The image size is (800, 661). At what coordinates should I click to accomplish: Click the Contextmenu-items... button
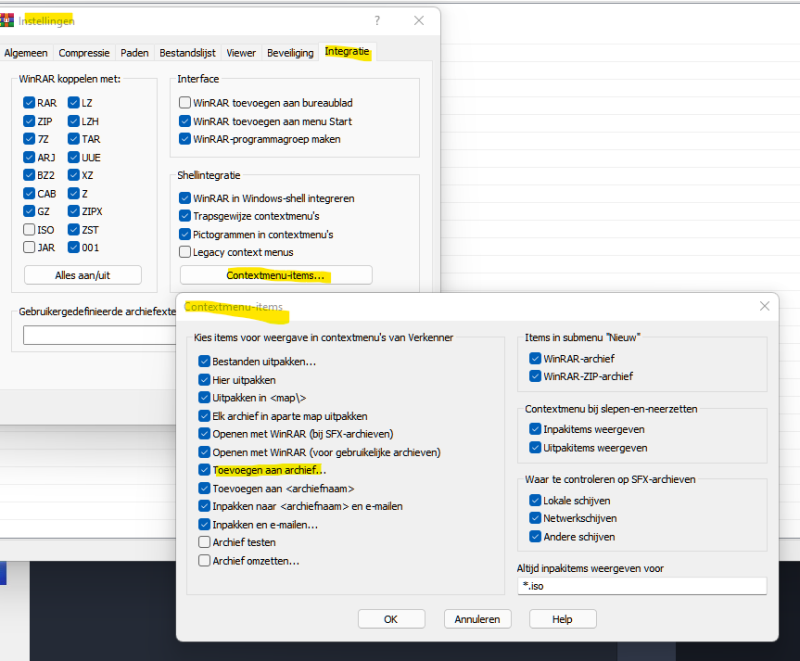[x=276, y=275]
